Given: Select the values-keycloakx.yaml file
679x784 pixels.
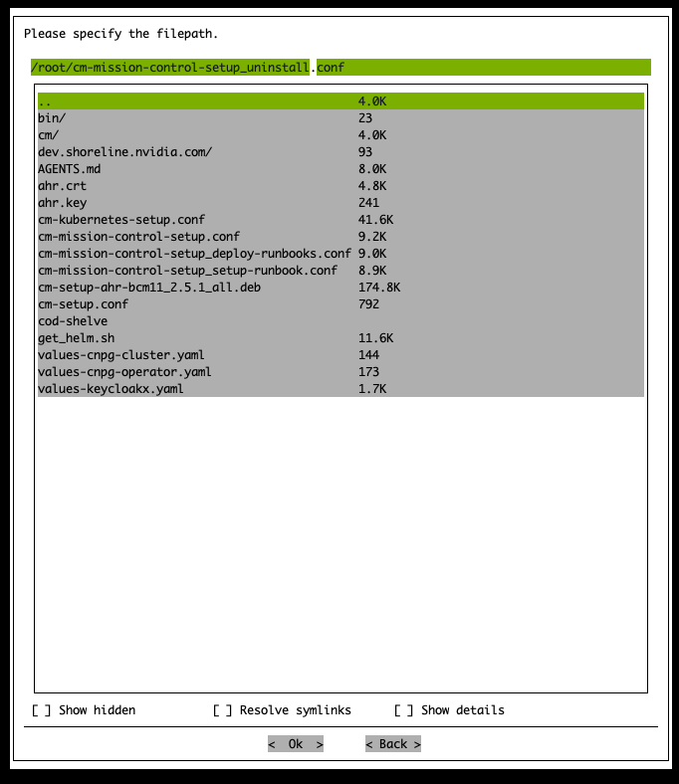Looking at the screenshot, I should click(340, 389).
